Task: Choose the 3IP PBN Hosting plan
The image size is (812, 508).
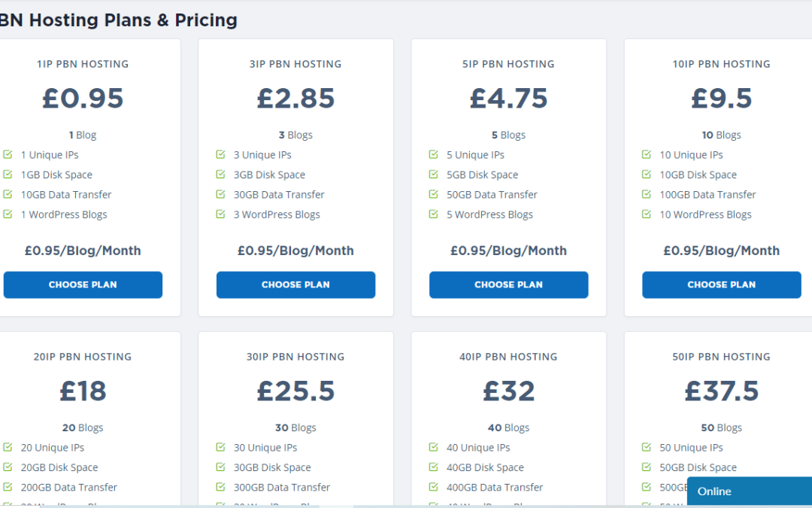Action: coord(295,285)
